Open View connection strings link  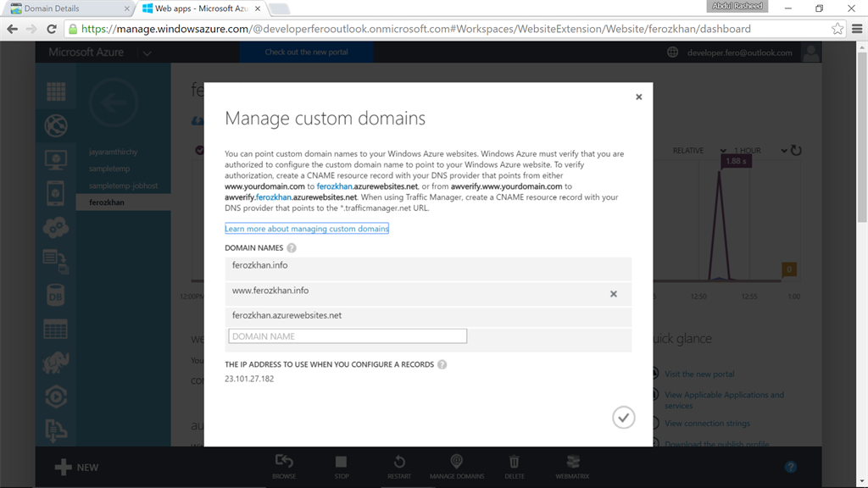707,424
